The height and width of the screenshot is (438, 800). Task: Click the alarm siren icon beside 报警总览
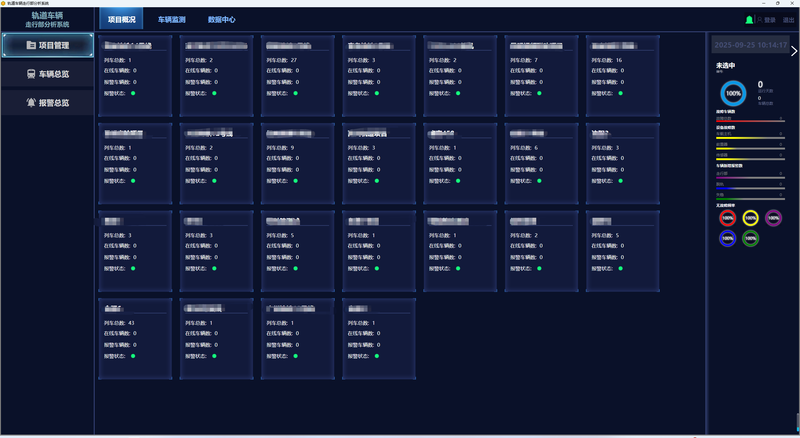coord(31,103)
